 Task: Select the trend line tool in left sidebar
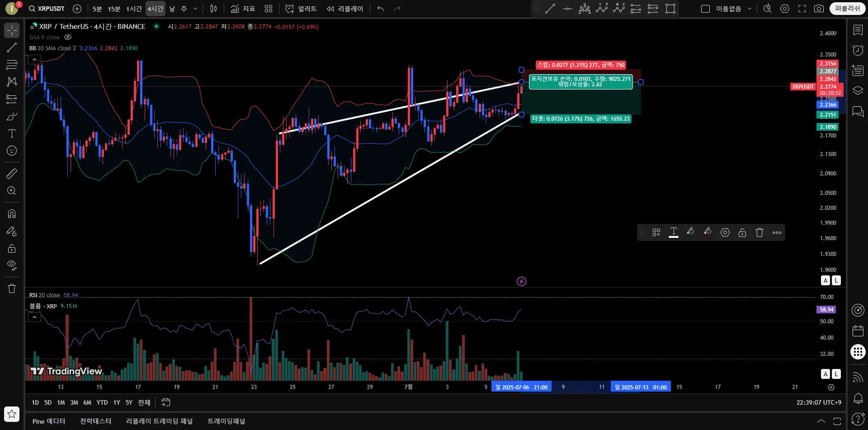(12, 47)
